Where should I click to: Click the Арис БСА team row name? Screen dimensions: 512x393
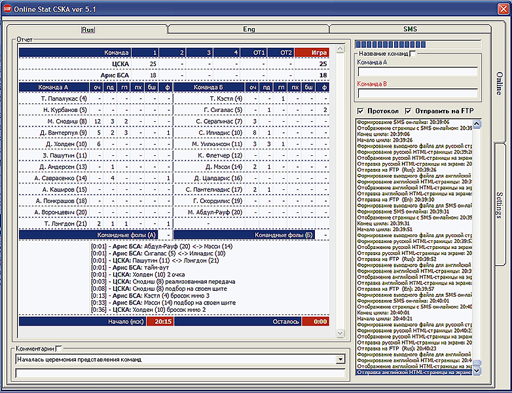click(115, 75)
